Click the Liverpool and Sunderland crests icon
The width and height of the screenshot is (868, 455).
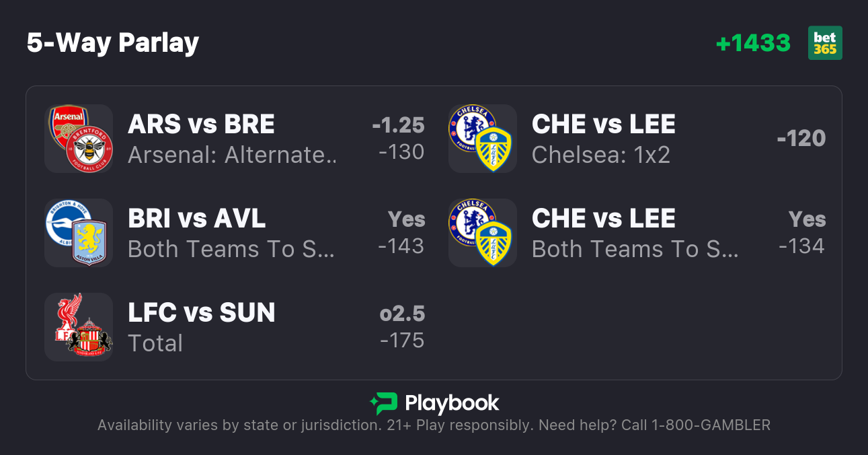(79, 327)
